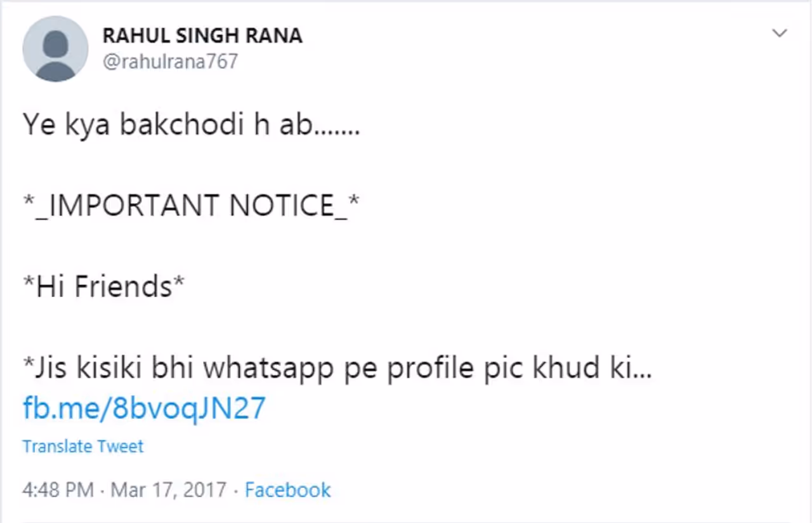The height and width of the screenshot is (523, 812).
Task: Open the tweet options chevron menu
Action: (x=779, y=34)
